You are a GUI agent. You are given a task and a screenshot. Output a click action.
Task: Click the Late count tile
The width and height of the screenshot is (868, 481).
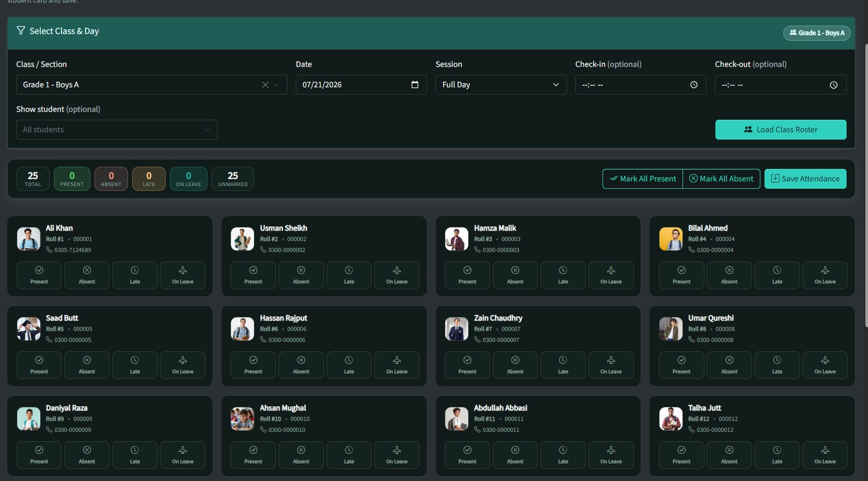click(149, 179)
